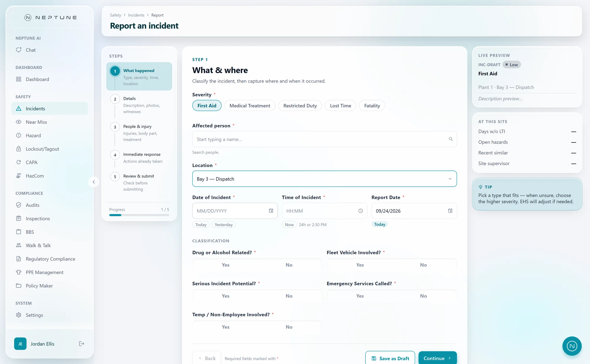Choose No for Fleet Vehicle Involved
590x364 pixels.
[x=423, y=265]
